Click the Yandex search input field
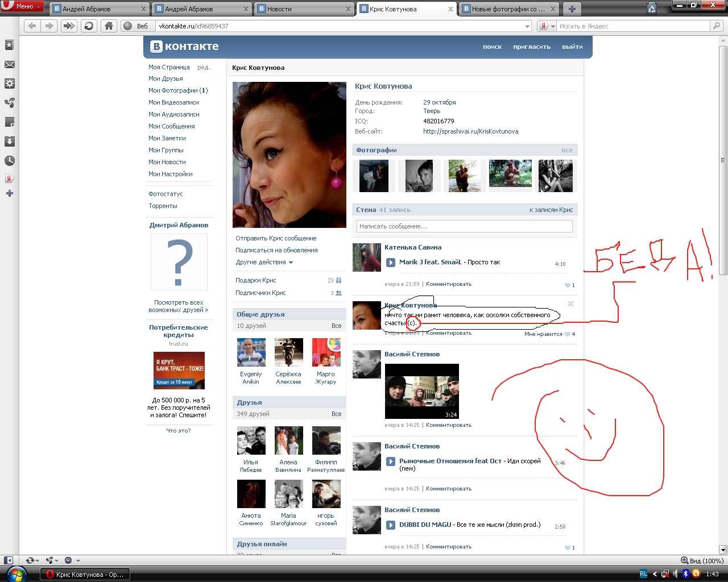728x582 pixels. click(x=634, y=26)
